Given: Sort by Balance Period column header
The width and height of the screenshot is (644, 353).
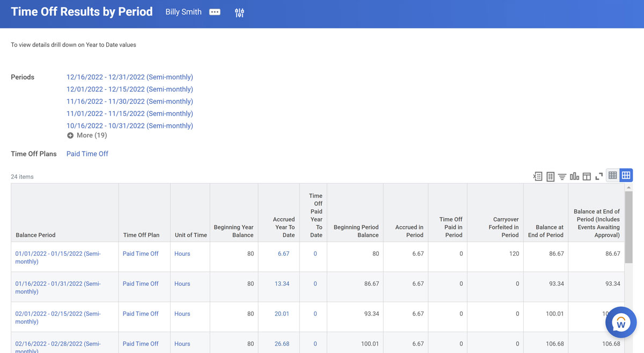Looking at the screenshot, I should [x=64, y=213].
